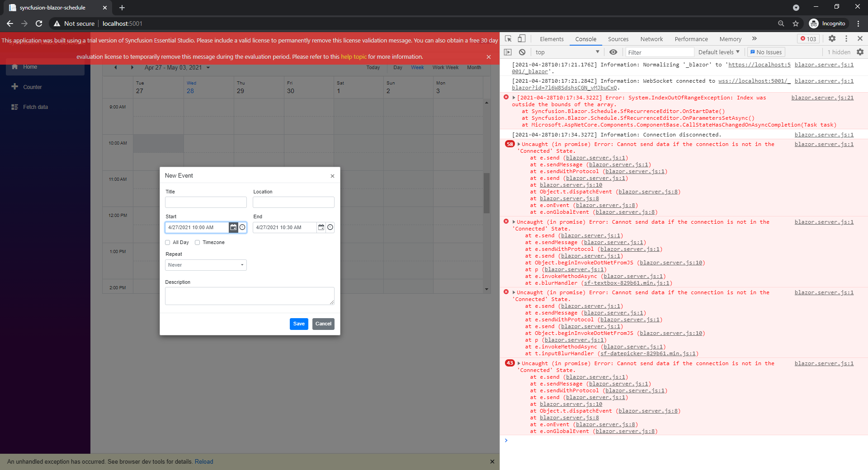Open the Start time clock picker

[x=242, y=227]
